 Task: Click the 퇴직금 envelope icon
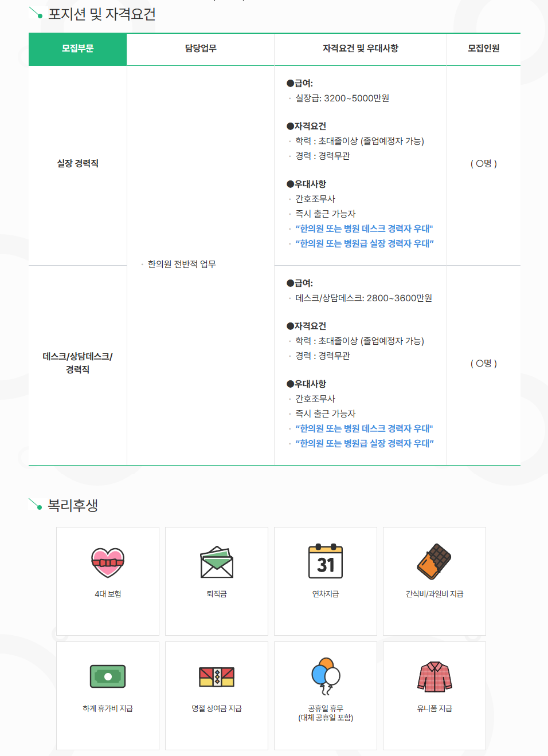coord(217,562)
